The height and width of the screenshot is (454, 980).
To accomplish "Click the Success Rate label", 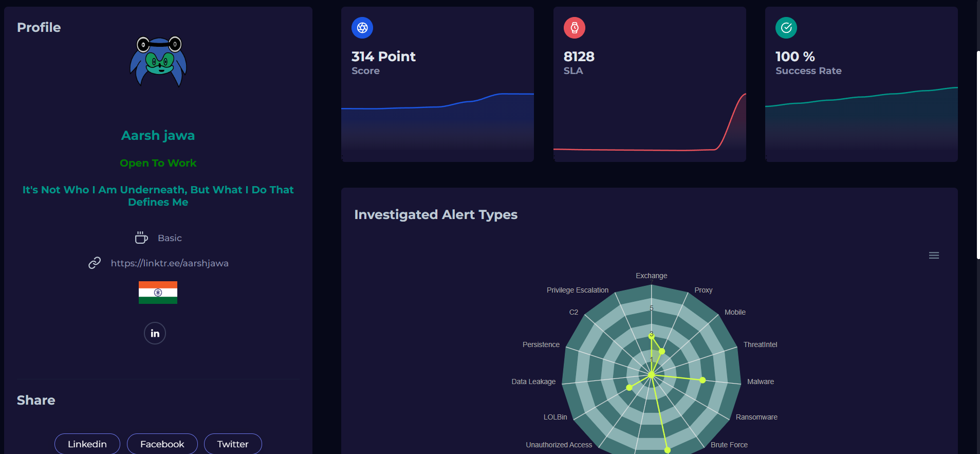I will 808,71.
